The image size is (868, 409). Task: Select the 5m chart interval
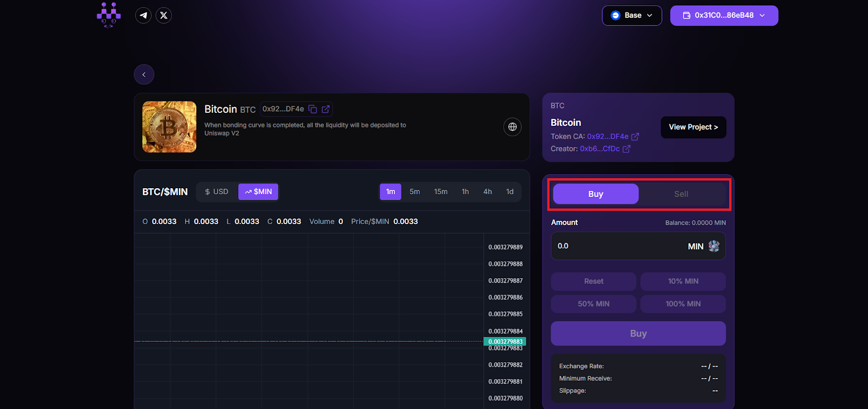[x=414, y=191]
